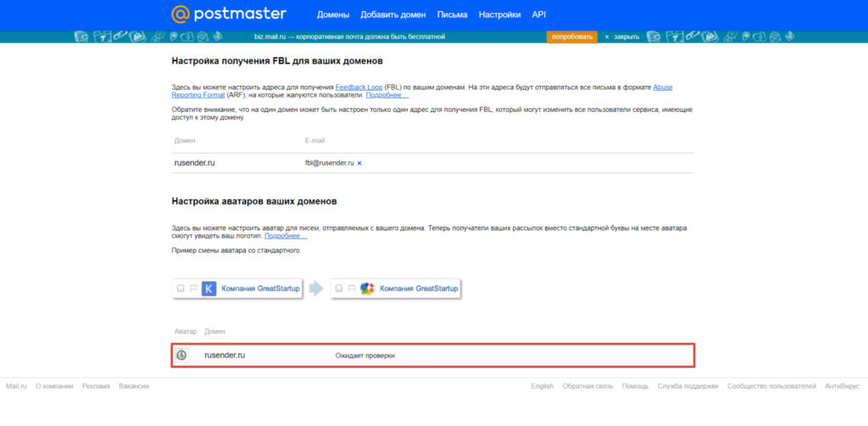Screen dimensions: 868x426
Task: Open the Служба поддержки footer link
Action: click(688, 386)
